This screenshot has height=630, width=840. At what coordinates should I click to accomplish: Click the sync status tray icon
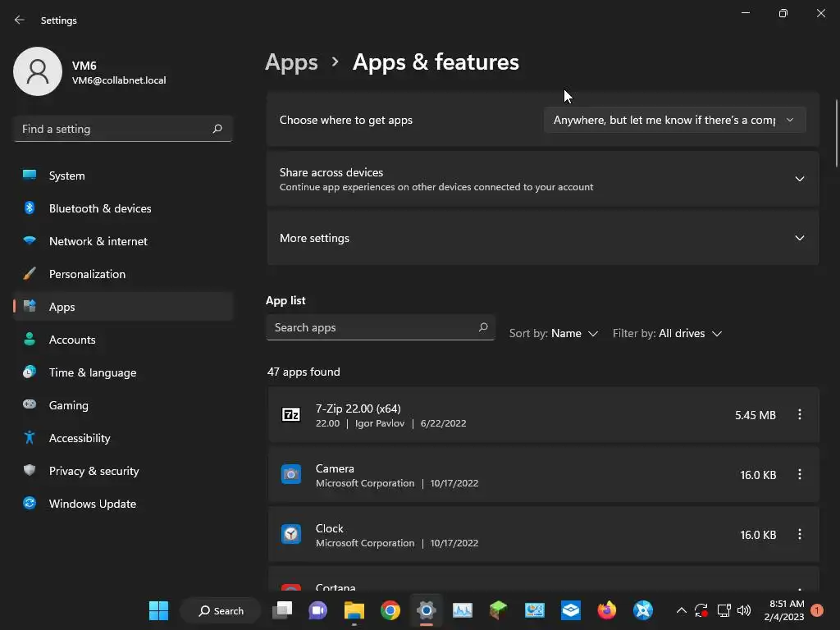pos(701,610)
